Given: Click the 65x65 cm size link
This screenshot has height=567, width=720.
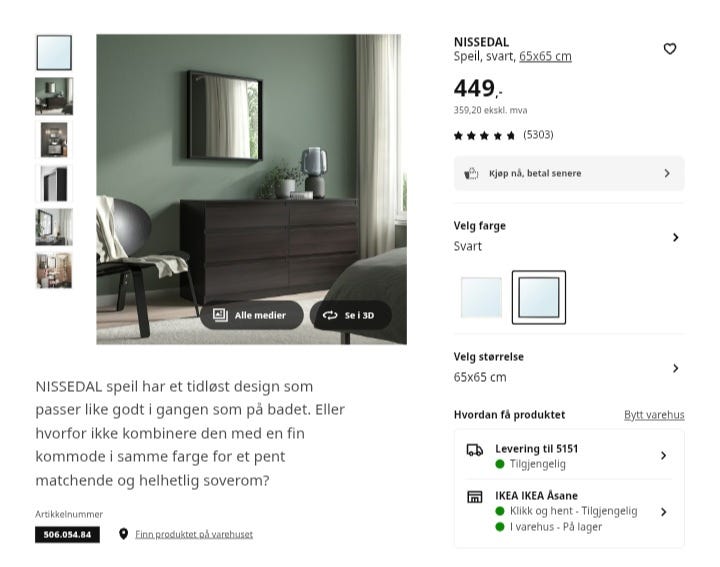Looking at the screenshot, I should (545, 56).
